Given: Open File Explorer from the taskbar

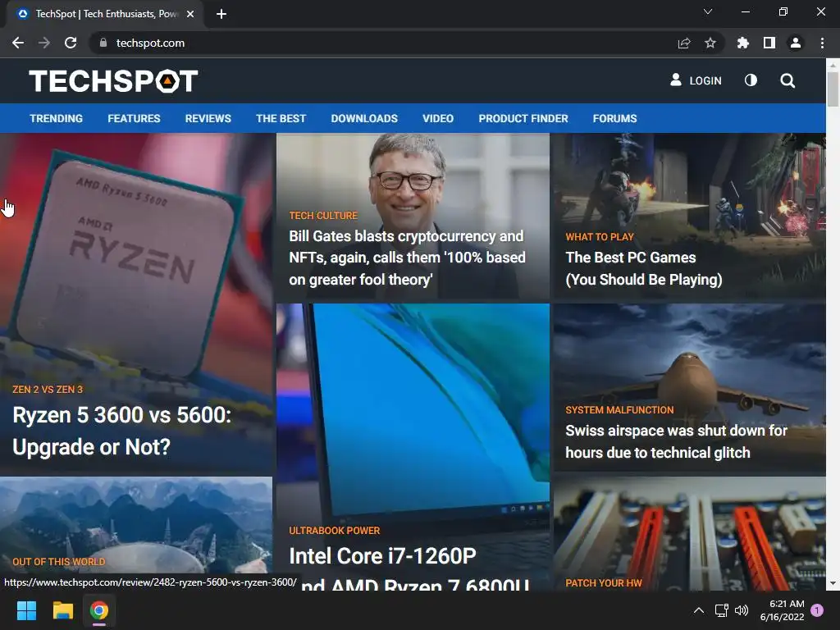Looking at the screenshot, I should point(62,610).
